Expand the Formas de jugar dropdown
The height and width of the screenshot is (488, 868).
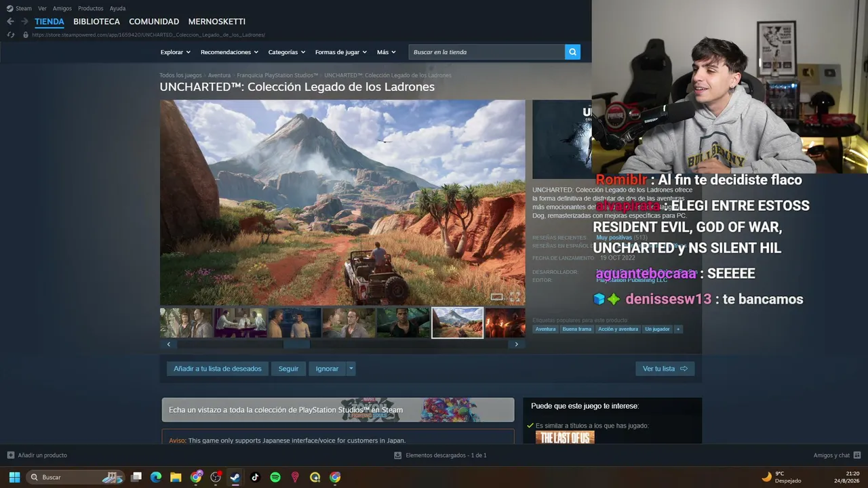(341, 52)
